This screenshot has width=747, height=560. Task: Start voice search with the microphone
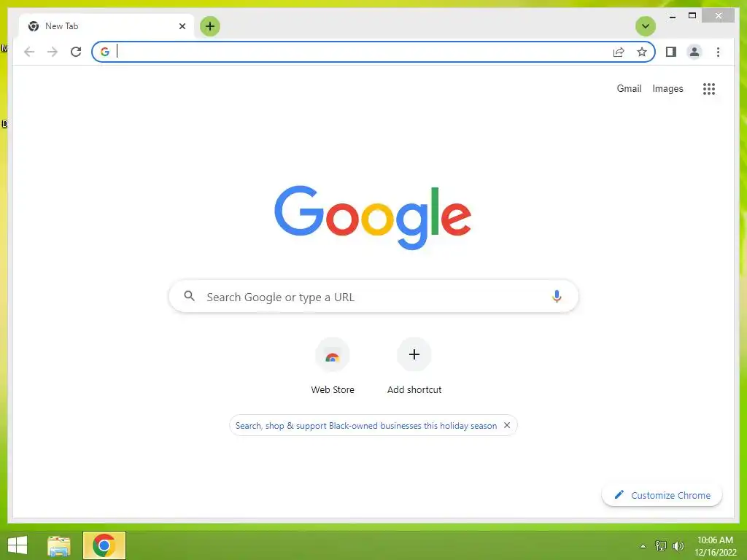pos(557,296)
